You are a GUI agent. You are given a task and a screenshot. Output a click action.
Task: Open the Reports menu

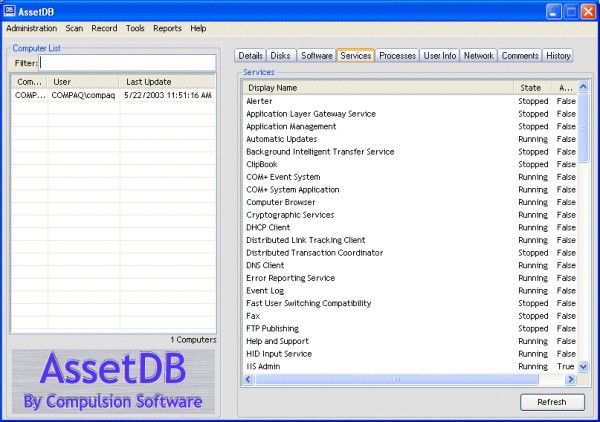point(167,28)
